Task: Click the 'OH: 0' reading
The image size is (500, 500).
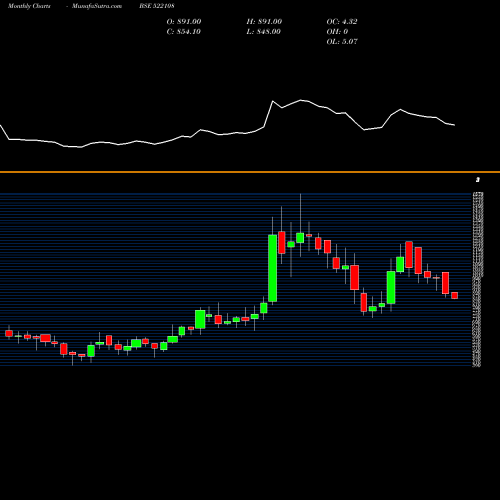Action: tap(337, 32)
